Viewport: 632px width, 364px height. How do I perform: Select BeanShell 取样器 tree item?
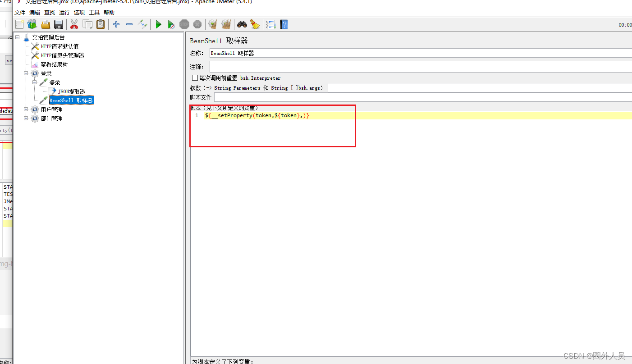71,100
